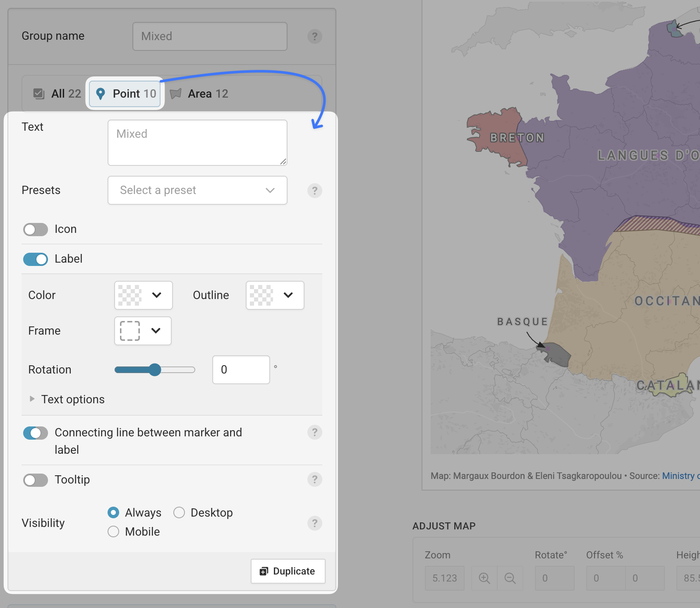Screen dimensions: 700x608
Task: Enable the Tooltip switch
Action: (x=36, y=480)
